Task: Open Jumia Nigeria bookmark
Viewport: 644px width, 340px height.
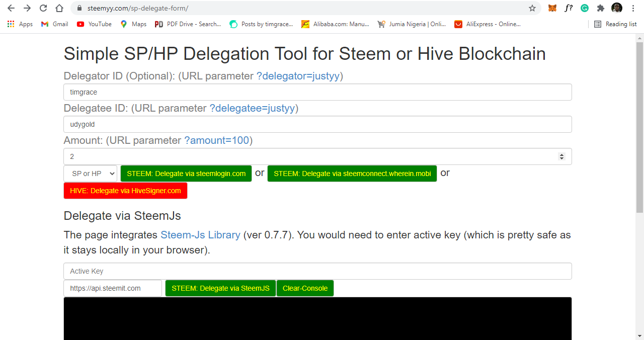Action: 412,24
